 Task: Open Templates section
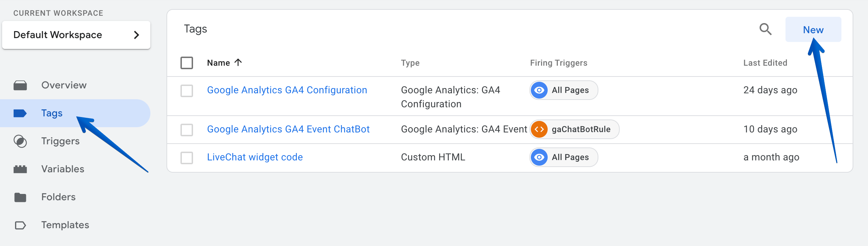75,225
